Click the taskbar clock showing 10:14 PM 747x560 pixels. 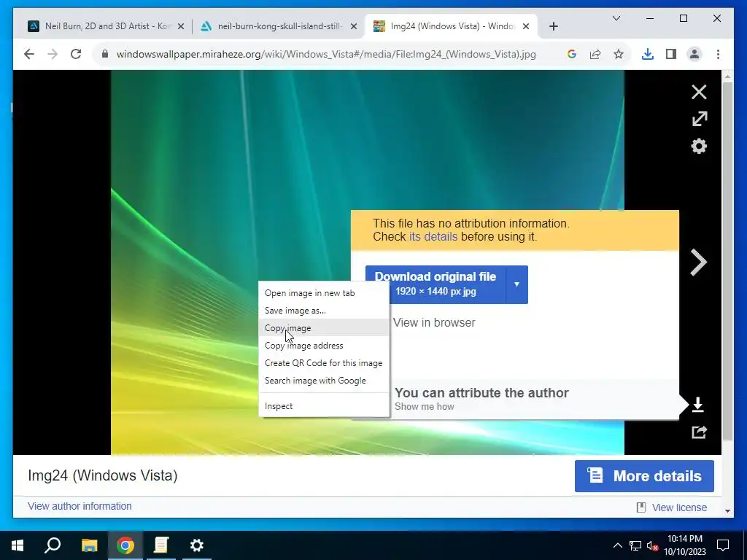[684, 545]
